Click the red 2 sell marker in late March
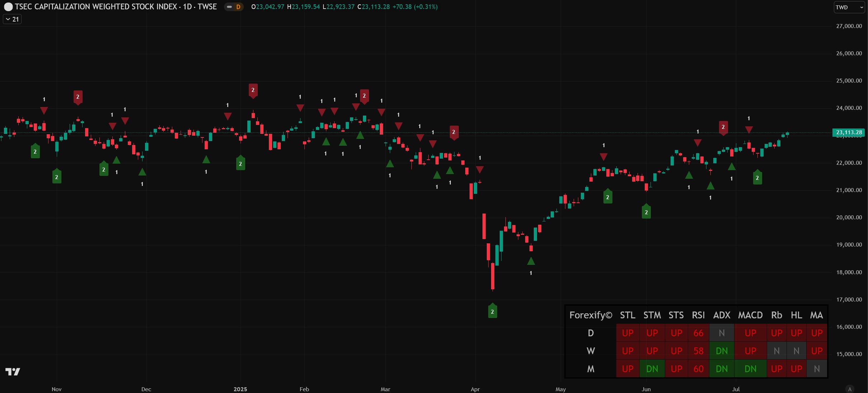Viewport: 868px width, 393px height. [x=454, y=132]
